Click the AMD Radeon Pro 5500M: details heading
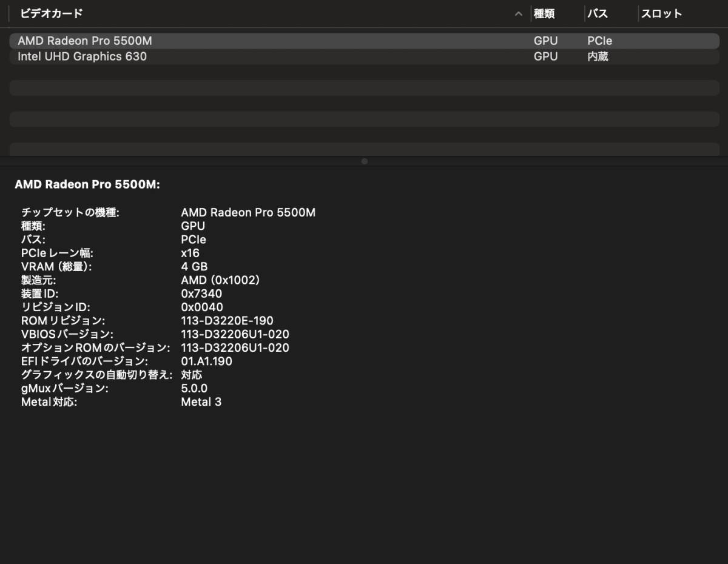728x564 pixels. (87, 184)
